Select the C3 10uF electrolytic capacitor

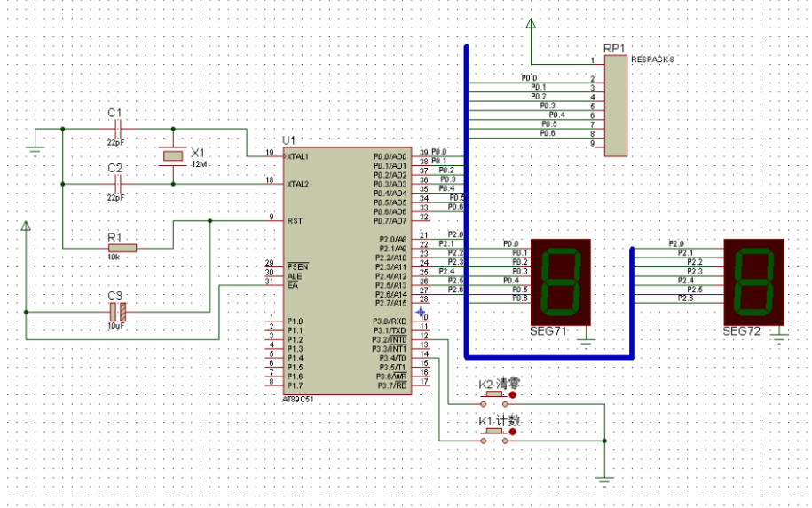click(x=117, y=312)
